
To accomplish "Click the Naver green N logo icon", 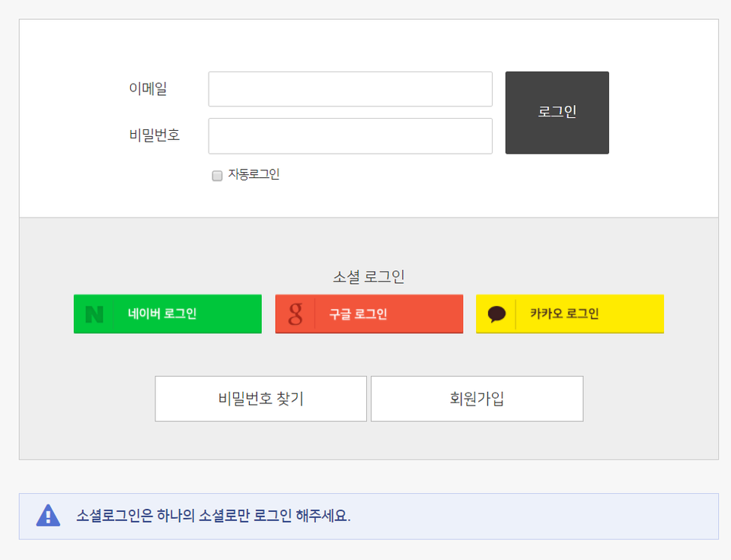I will coord(94,314).
